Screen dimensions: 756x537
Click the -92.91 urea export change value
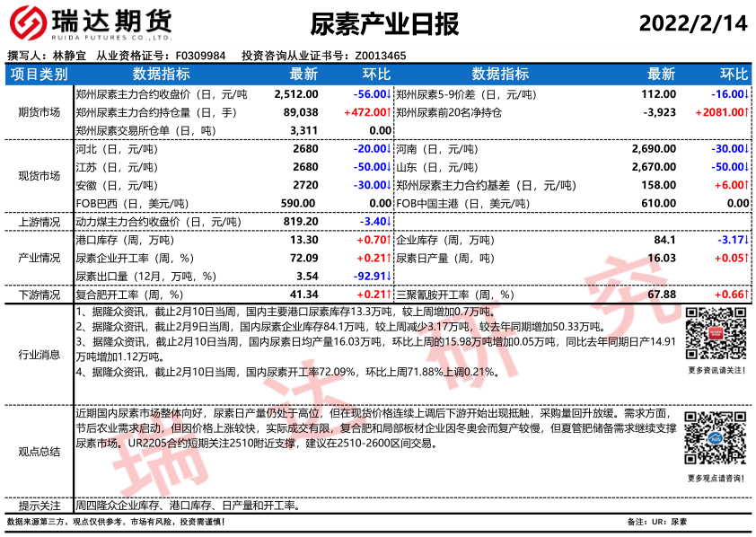coord(368,276)
